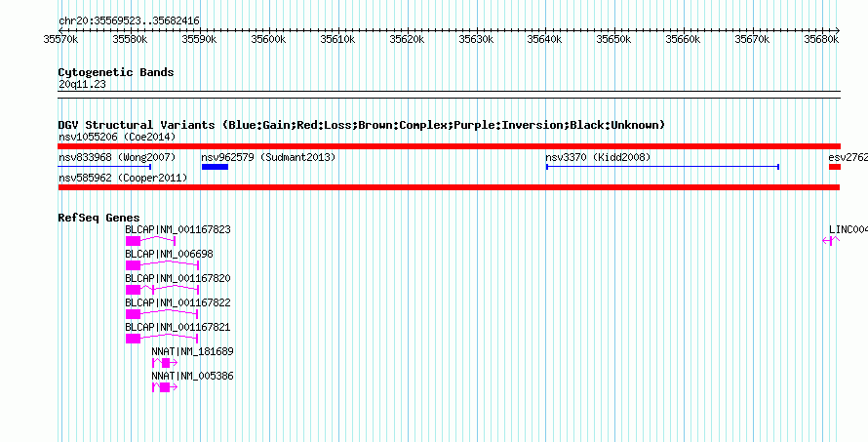Click the 35650k ruler tick label
This screenshot has height=442, width=868.
click(x=613, y=39)
